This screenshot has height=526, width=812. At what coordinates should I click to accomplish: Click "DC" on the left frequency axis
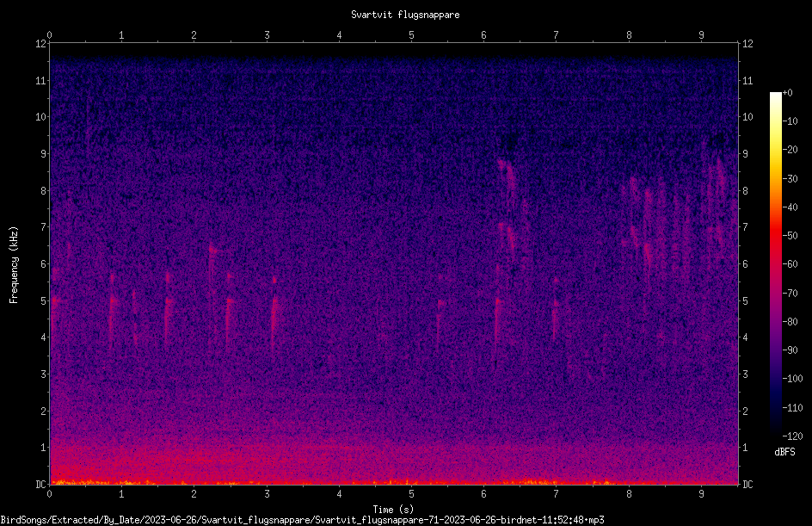pyautogui.click(x=41, y=484)
